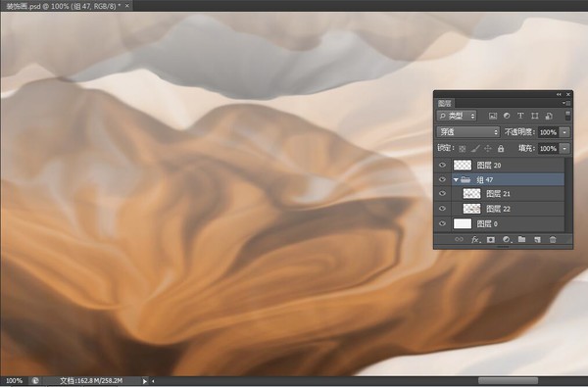The width and height of the screenshot is (588, 387).
Task: Select 图层 20 thumbnail
Action: tap(463, 165)
